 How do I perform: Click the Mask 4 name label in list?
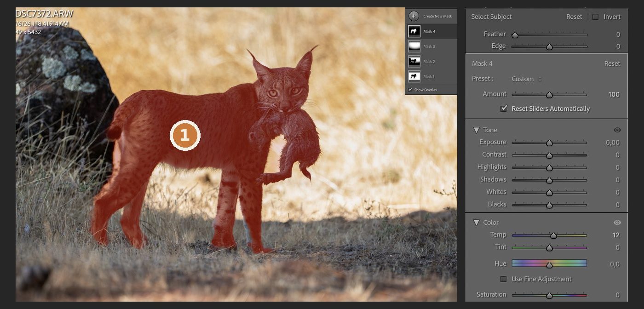point(429,32)
